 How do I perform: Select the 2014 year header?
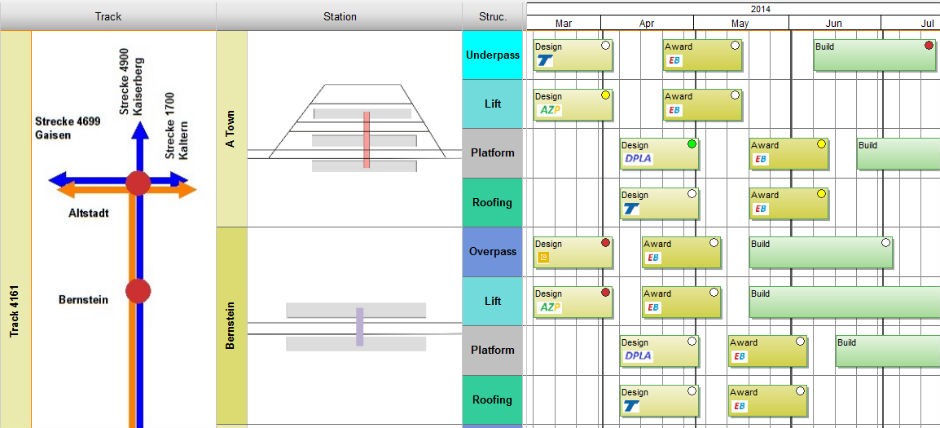pyautogui.click(x=760, y=9)
